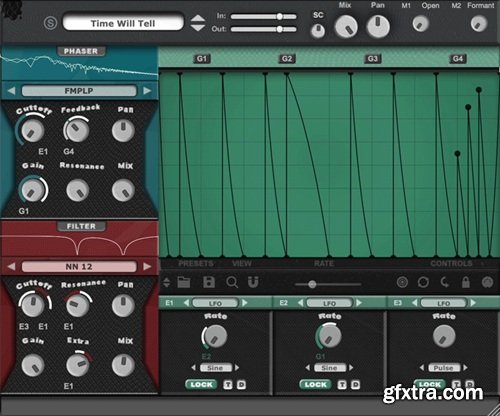Screen dimensions: 500x416
Task: Click the floppy disk save icon
Action: 209,282
